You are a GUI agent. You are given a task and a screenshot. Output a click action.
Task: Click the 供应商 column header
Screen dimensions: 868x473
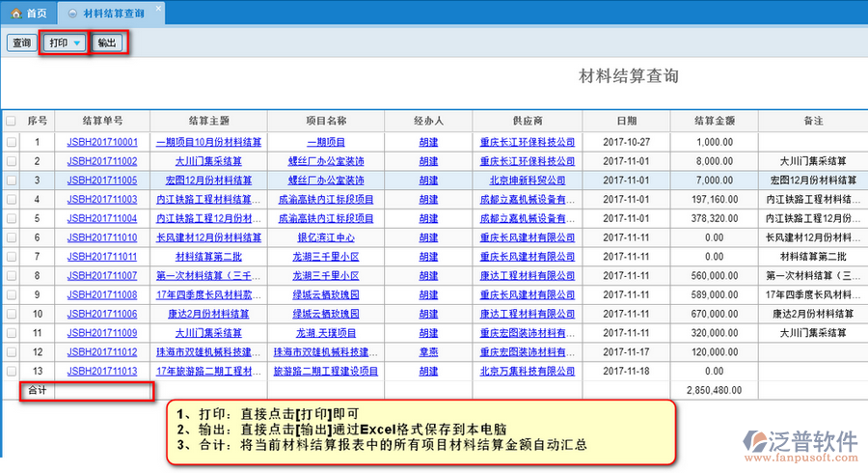[527, 122]
